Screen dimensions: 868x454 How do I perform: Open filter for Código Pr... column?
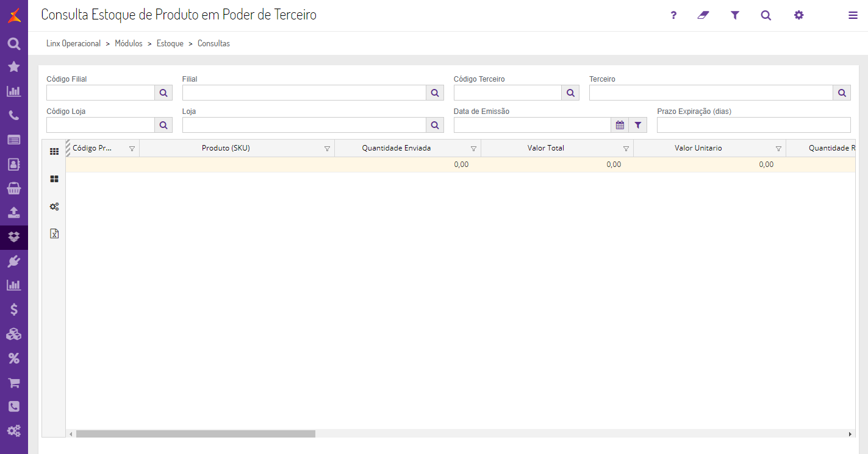tap(132, 149)
